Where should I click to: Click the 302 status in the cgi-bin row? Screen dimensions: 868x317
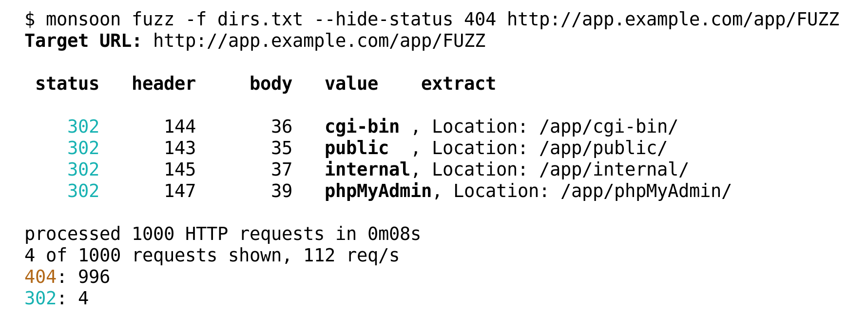click(x=83, y=127)
